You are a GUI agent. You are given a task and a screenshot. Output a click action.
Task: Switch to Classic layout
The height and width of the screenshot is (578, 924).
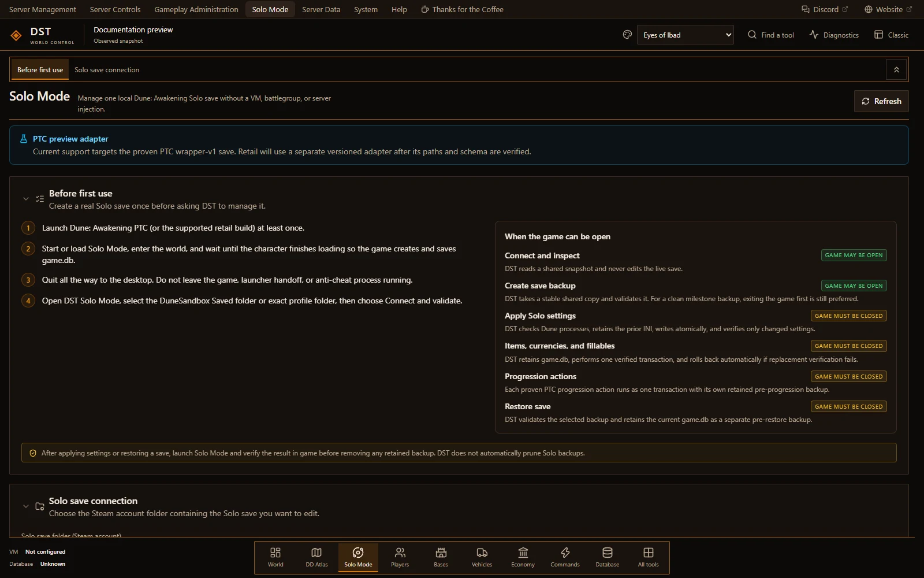point(891,35)
